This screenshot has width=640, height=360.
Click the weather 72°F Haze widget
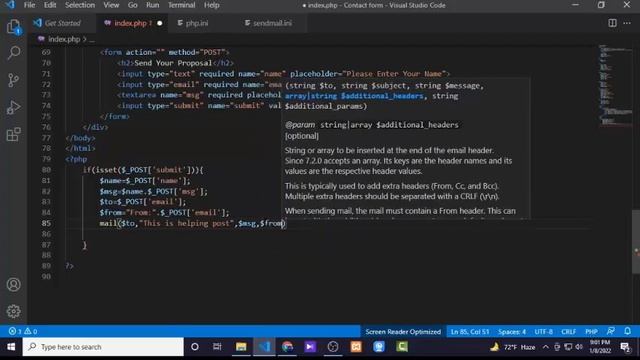(x=513, y=347)
